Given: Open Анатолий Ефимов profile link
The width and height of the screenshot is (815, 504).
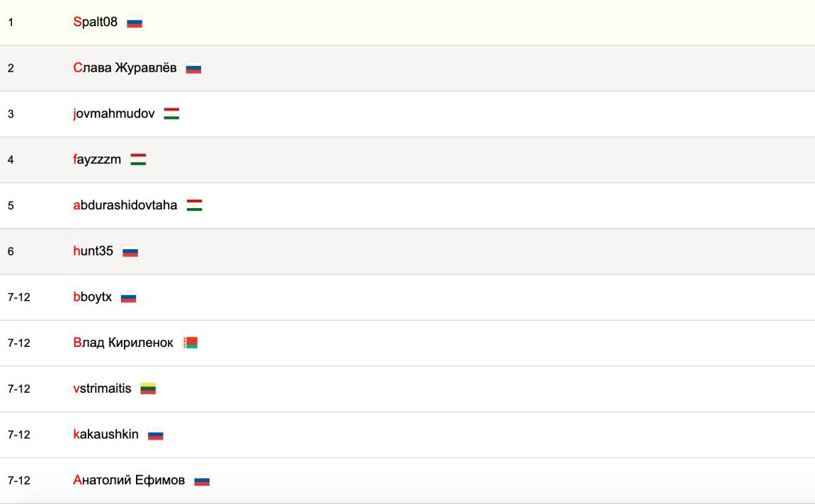Looking at the screenshot, I should 129,480.
